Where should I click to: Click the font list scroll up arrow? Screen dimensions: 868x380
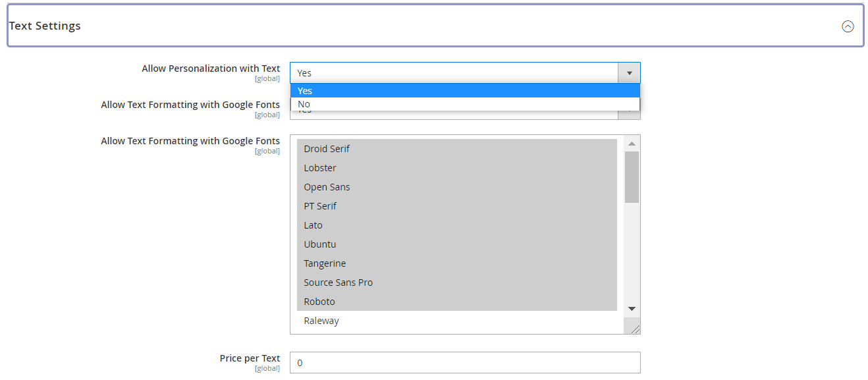pos(632,144)
